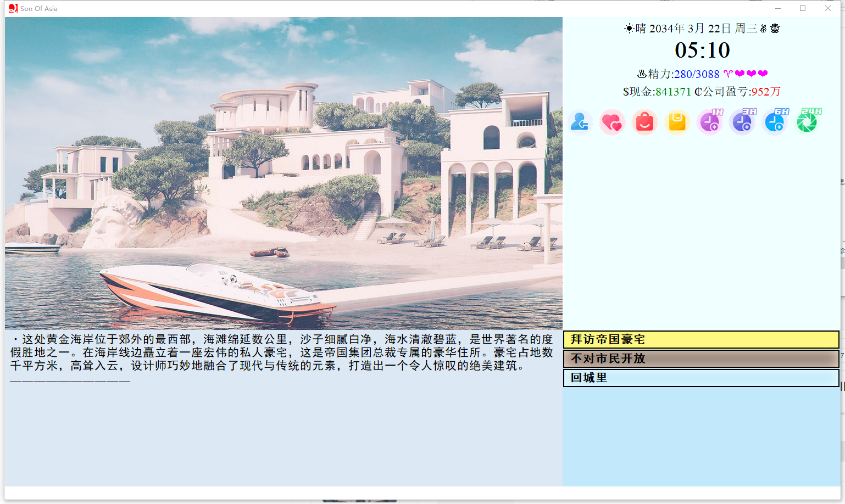The image size is (845, 504).
Task: Maximize the Son Of Asia window
Action: coord(803,8)
